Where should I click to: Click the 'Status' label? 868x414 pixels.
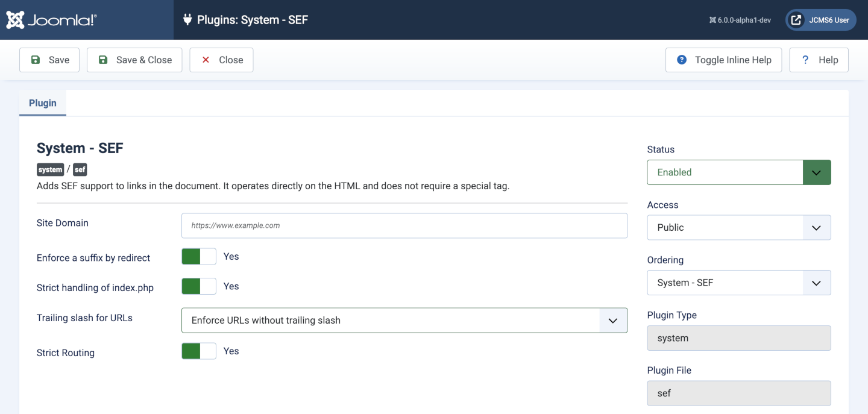click(x=661, y=149)
